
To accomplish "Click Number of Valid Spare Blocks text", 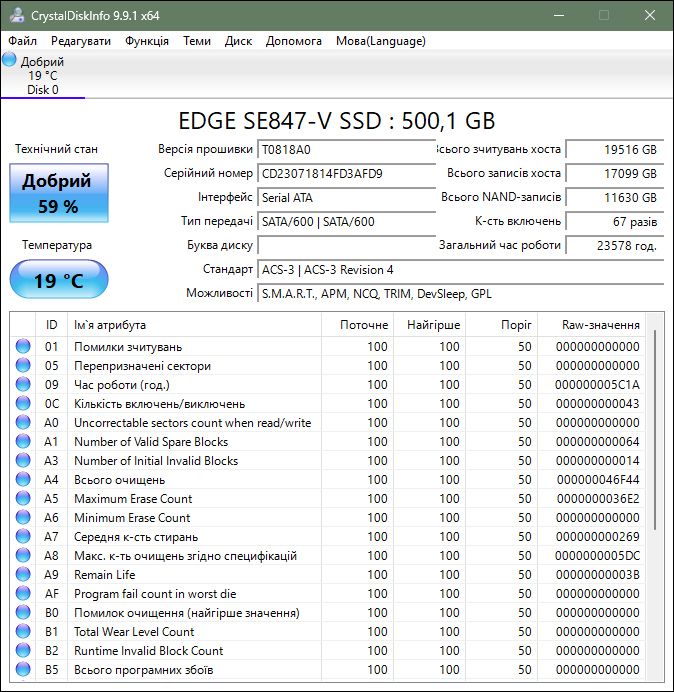I will point(151,442).
